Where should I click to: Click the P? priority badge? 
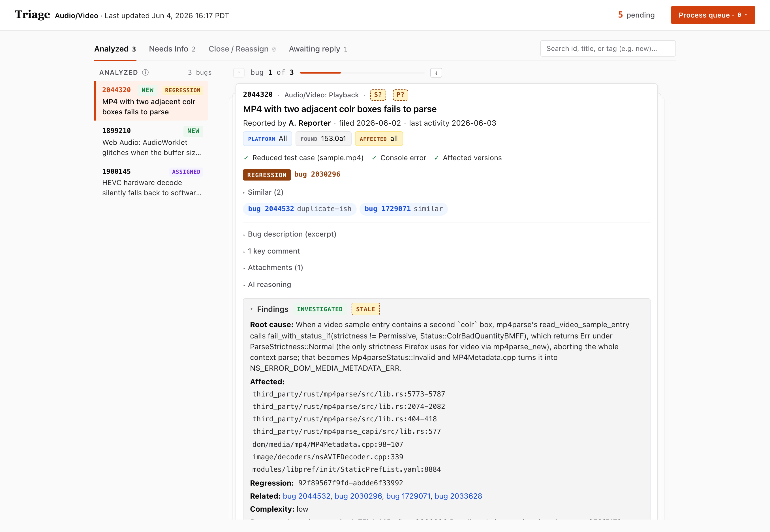pyautogui.click(x=400, y=95)
